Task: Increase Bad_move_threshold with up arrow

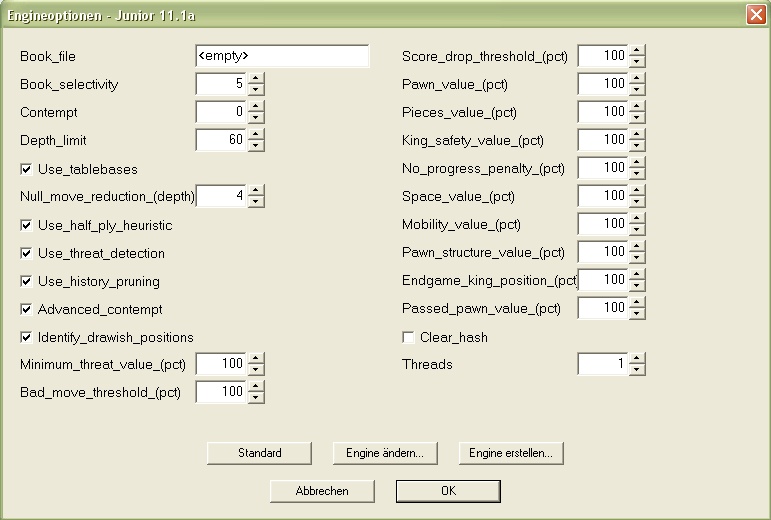Action: (x=256, y=386)
